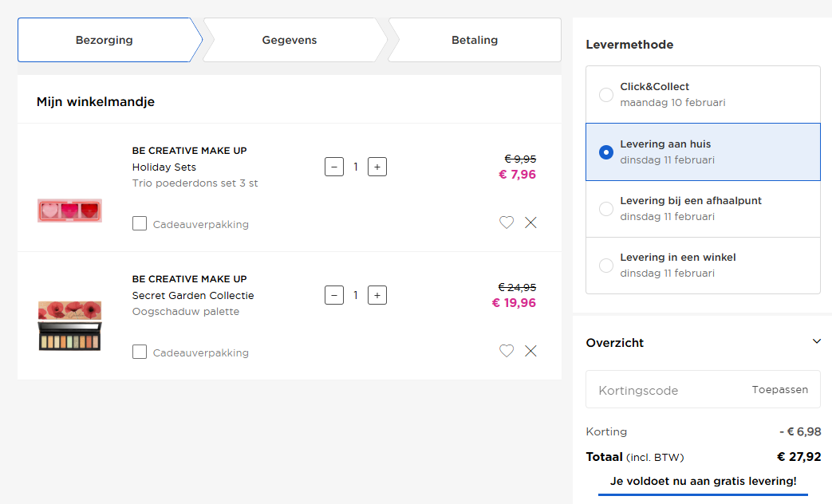Choose Levering bij een afhaalpunt
Image resolution: width=832 pixels, height=504 pixels.
coord(703,208)
